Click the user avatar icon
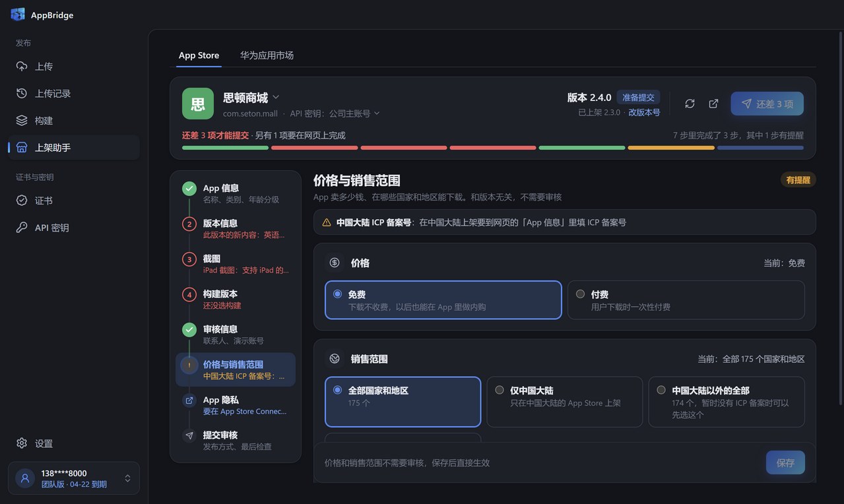844x504 pixels. [x=25, y=478]
